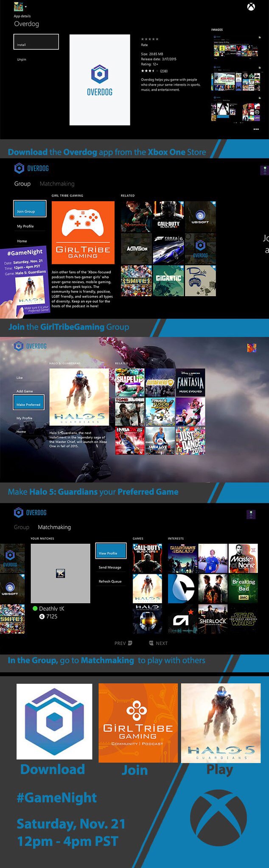Go to Home below Join Group

coord(22,241)
